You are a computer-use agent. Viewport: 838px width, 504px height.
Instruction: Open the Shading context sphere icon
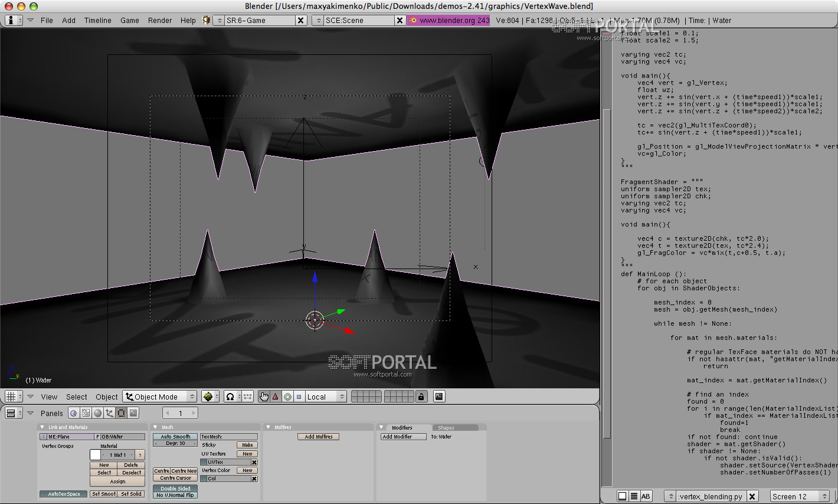[97, 413]
